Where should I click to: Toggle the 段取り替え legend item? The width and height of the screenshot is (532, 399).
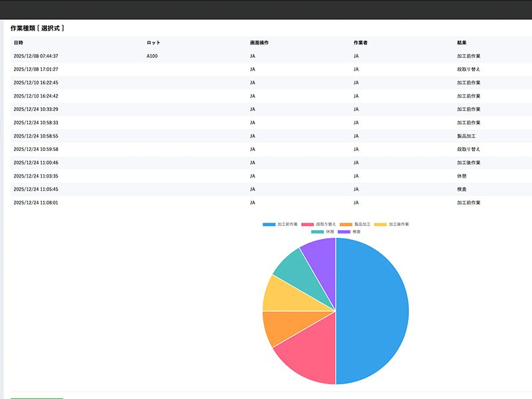(319, 225)
